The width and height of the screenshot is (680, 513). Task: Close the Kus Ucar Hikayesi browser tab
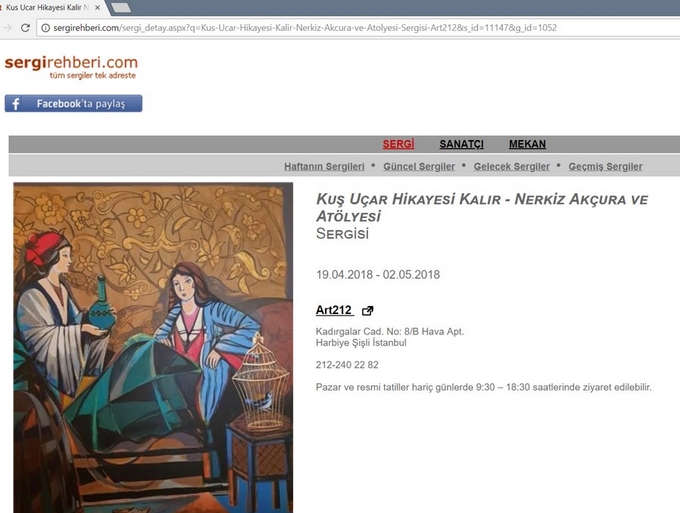coord(98,7)
